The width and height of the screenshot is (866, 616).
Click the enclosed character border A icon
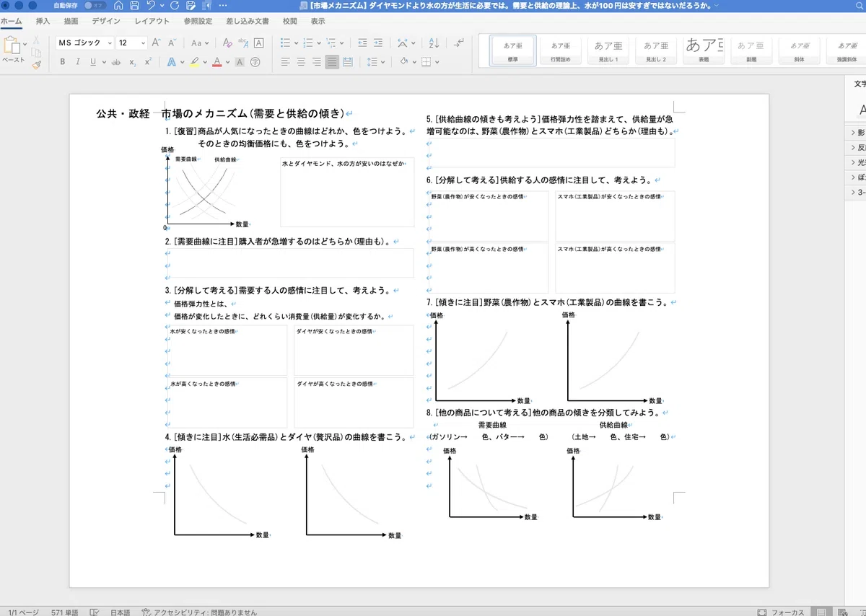pyautogui.click(x=259, y=43)
